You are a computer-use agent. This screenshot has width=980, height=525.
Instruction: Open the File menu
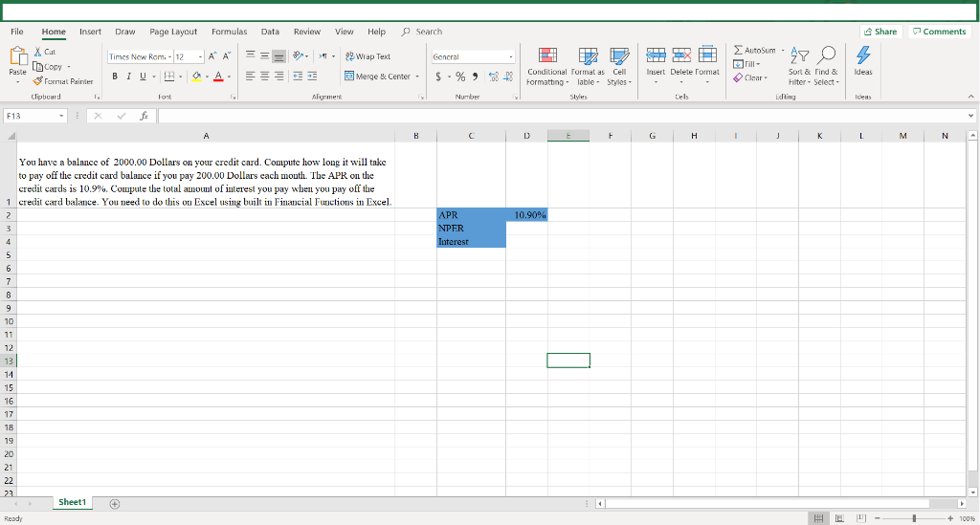(17, 32)
